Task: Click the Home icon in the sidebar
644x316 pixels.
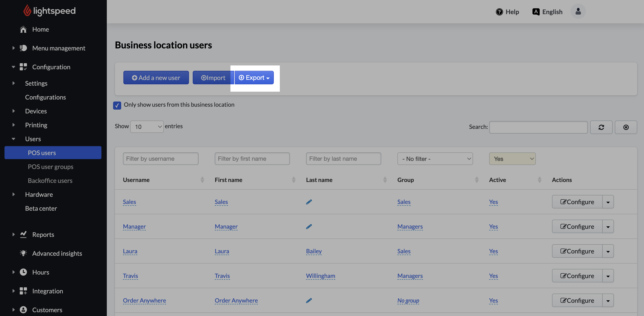Action: tap(23, 29)
